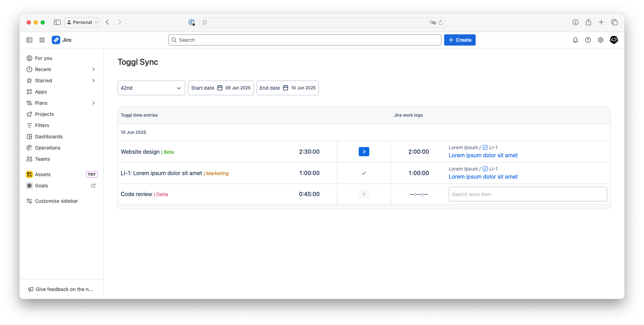
Task: Go to For you
Action: tap(61, 58)
